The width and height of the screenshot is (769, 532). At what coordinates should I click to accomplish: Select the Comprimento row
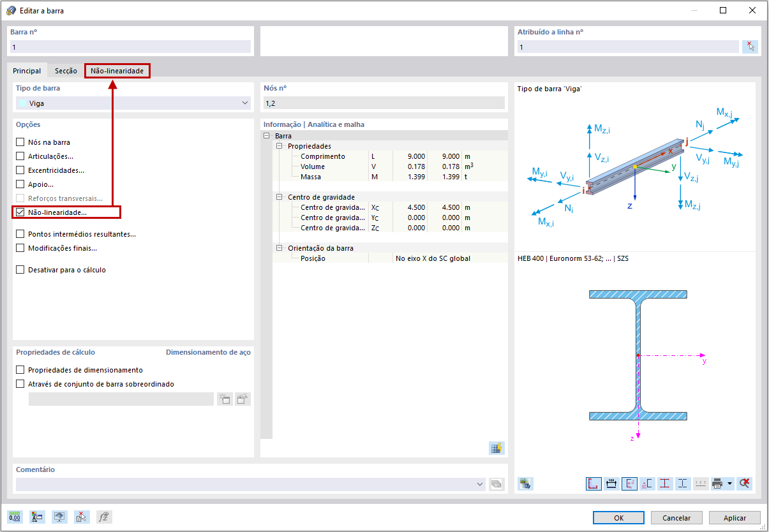tap(390, 156)
